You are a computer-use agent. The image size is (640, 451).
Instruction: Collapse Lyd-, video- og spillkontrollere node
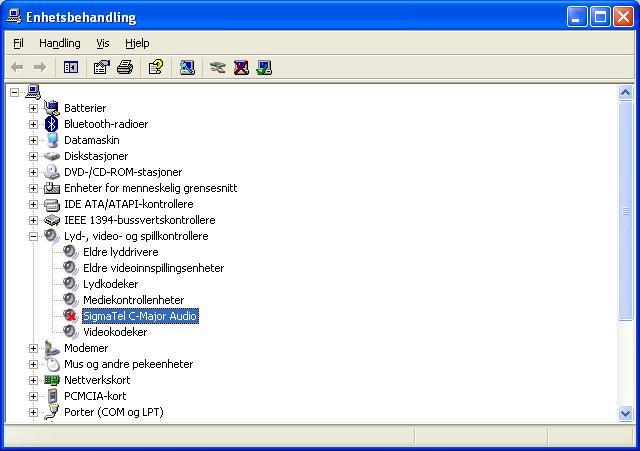33,236
